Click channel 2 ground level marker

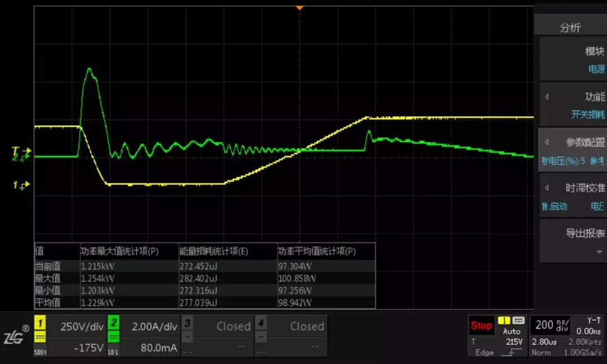point(21,158)
